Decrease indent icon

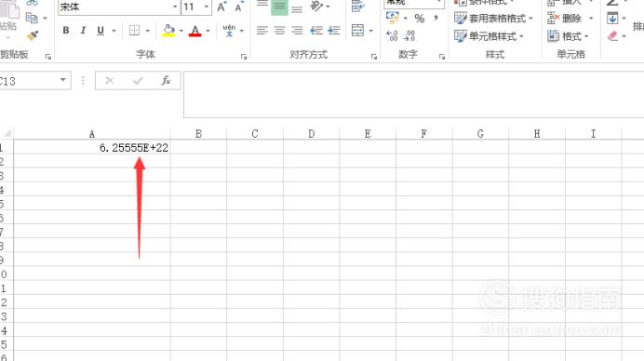coord(316,31)
